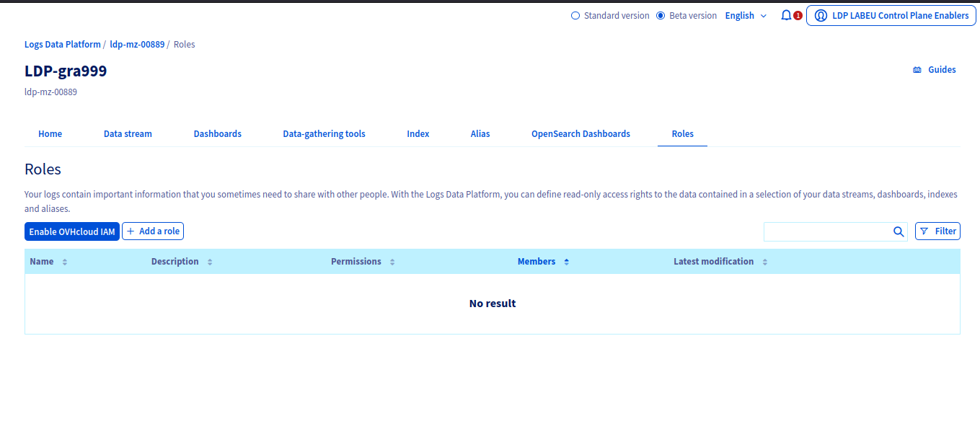Go to the Index tab
The image size is (980, 447).
click(x=418, y=134)
